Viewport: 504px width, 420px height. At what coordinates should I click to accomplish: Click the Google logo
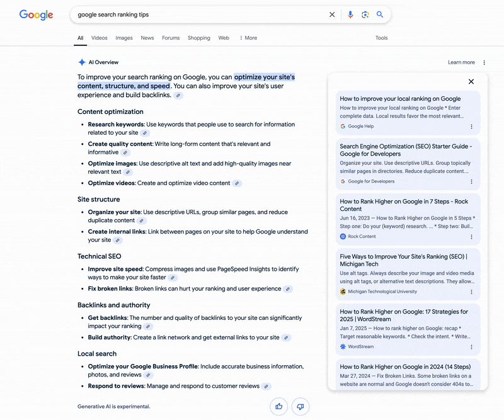36,14
